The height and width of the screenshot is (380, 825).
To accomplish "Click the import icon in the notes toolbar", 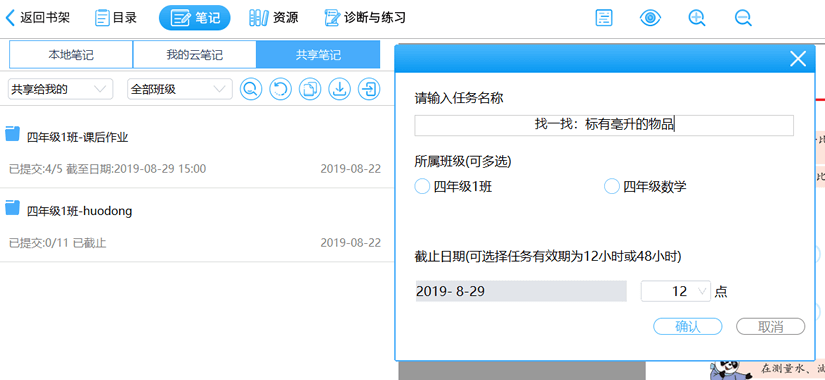I will [x=369, y=89].
